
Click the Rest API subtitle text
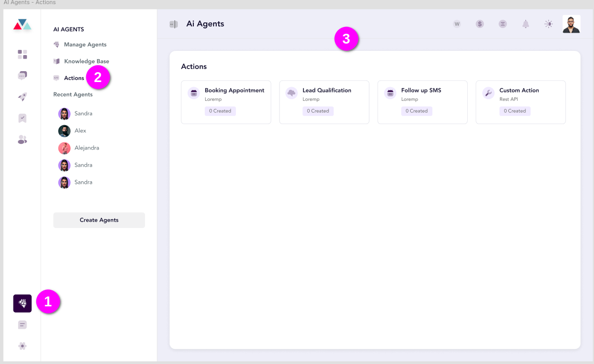click(508, 99)
